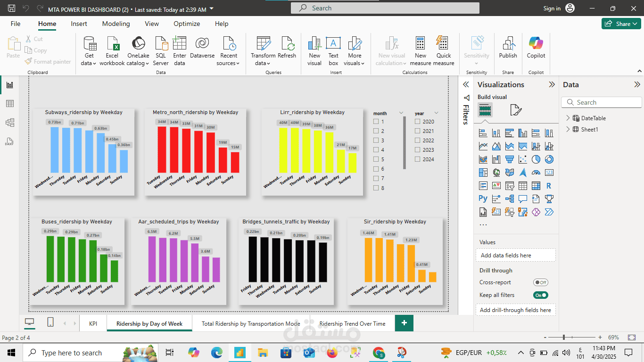Open Model view in left sidebar
Screen dimensions: 644x362
[10, 123]
